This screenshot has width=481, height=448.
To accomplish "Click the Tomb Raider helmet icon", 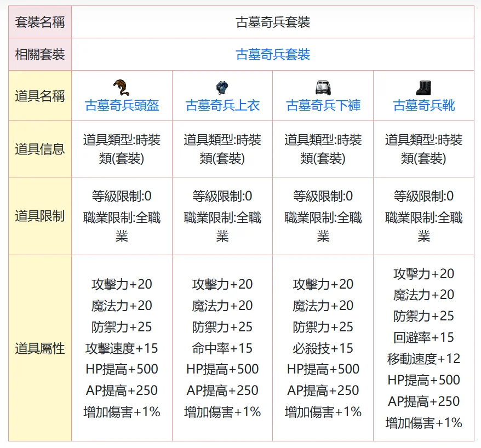I will [122, 87].
